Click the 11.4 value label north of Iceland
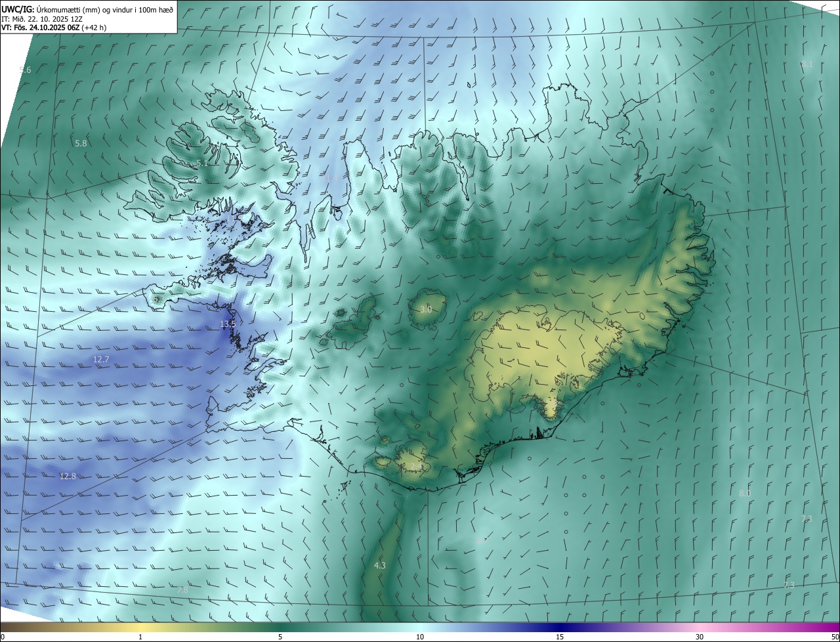Image resolution: width=840 pixels, height=642 pixels. click(x=331, y=179)
